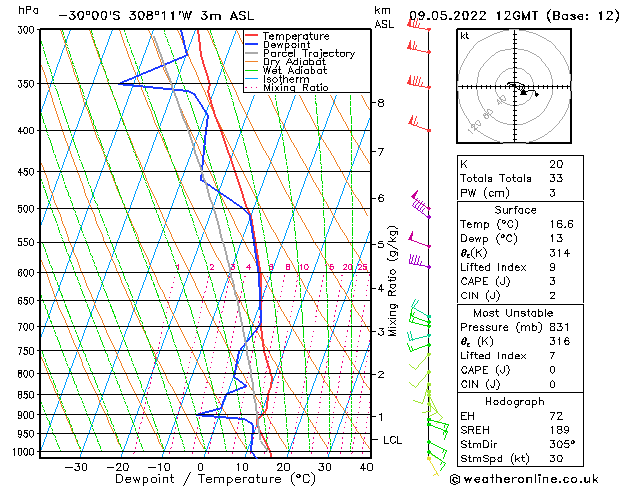Screen dimensions: 629x486
Task: Click the 8 km altitude axis label
Action: (x=381, y=103)
